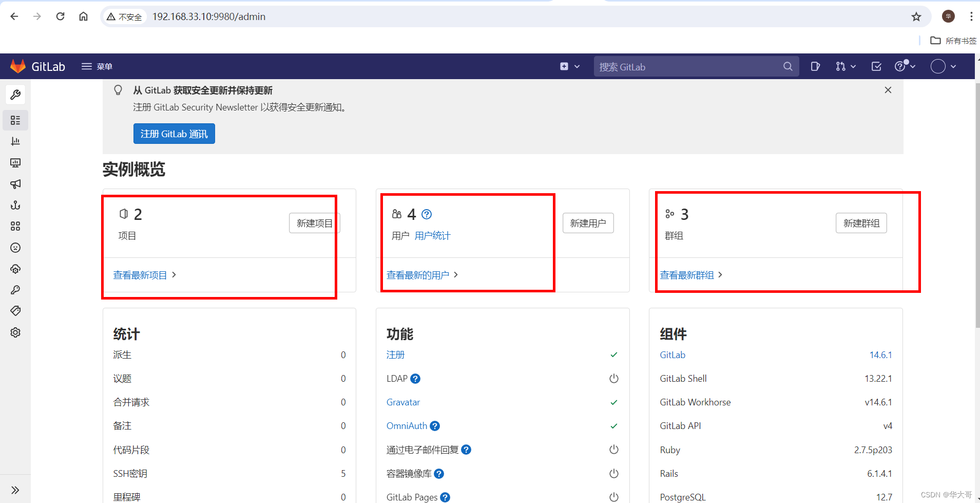The image size is (980, 503).
Task: Open the Gravatar feature link
Action: pos(403,402)
